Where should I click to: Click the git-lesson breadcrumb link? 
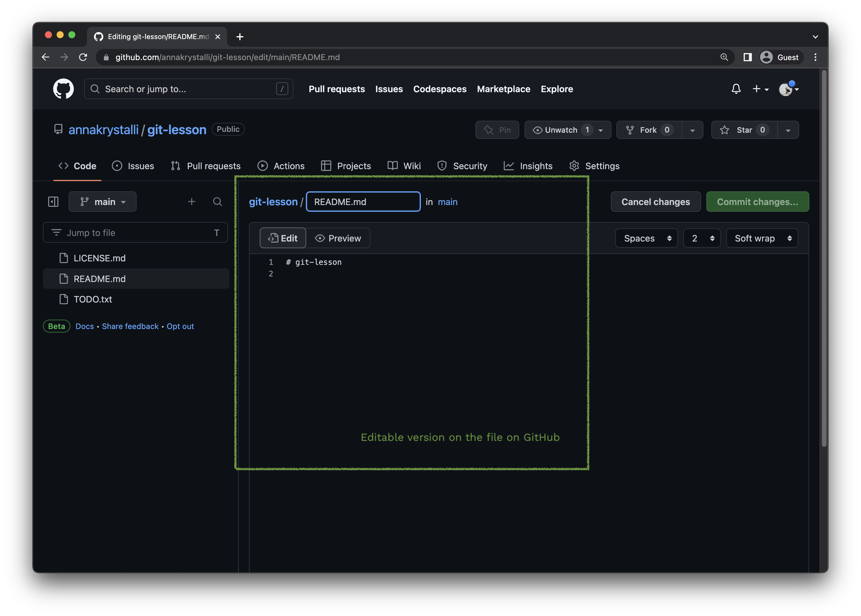click(273, 202)
